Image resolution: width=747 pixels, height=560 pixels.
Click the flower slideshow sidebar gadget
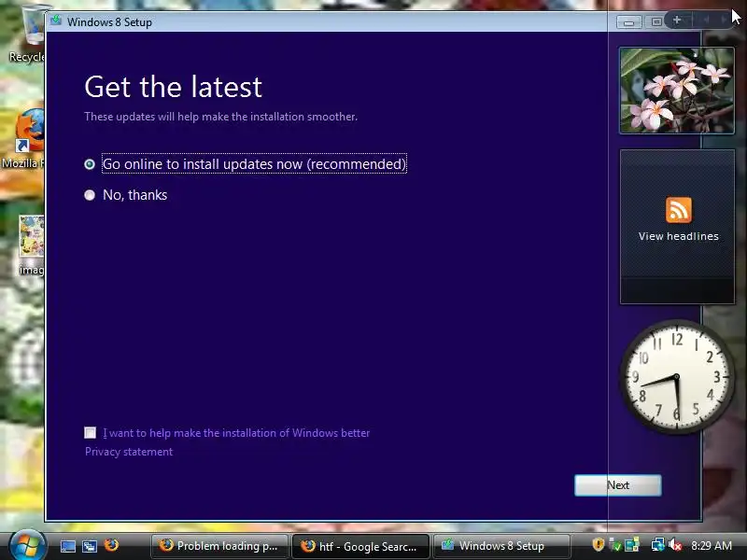coord(676,91)
